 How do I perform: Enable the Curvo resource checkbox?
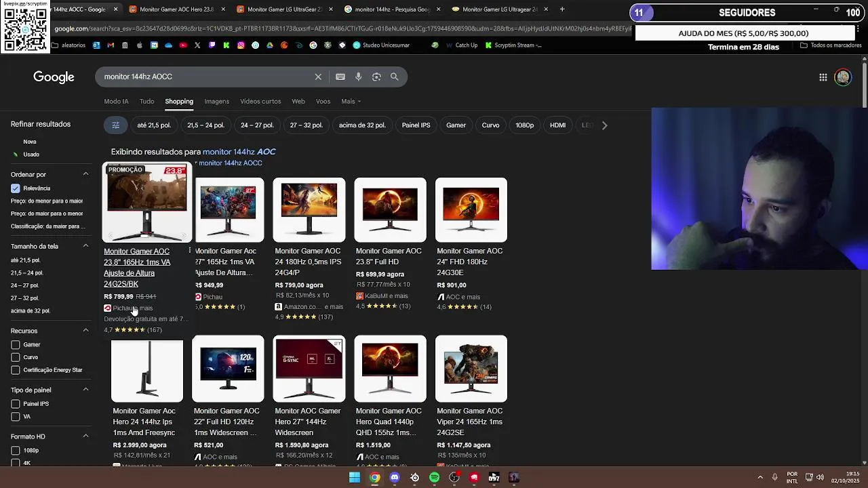pyautogui.click(x=16, y=357)
